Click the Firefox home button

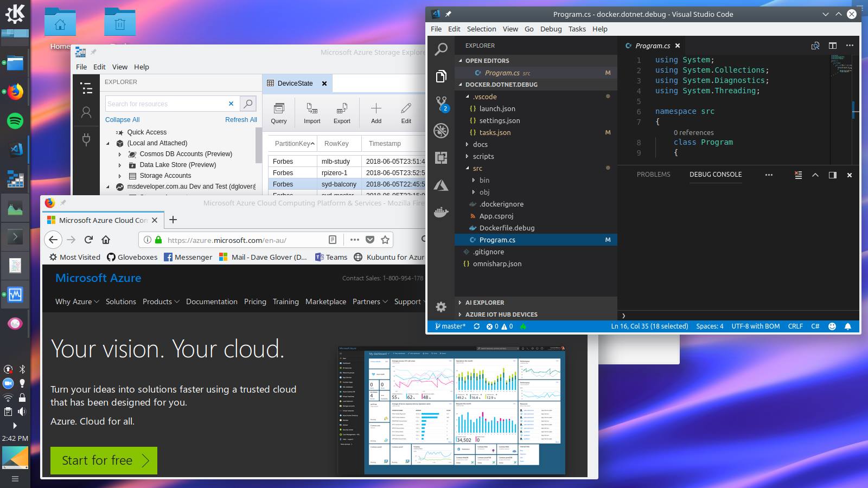click(106, 240)
